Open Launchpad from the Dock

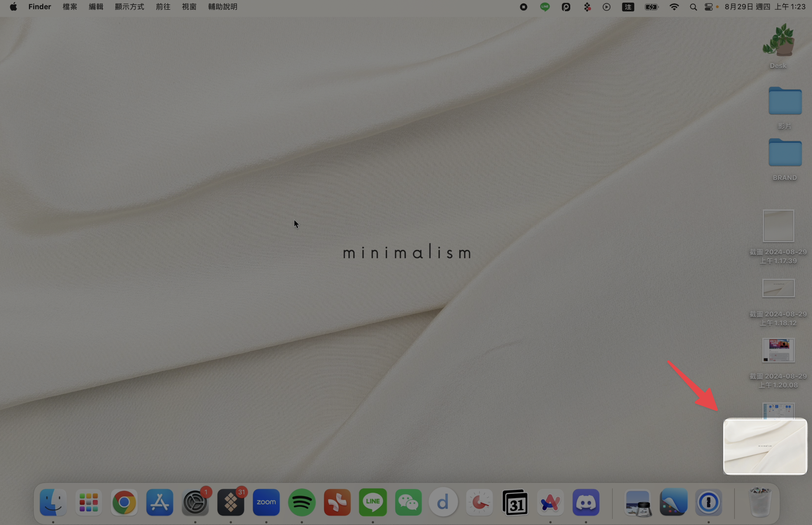pos(89,502)
